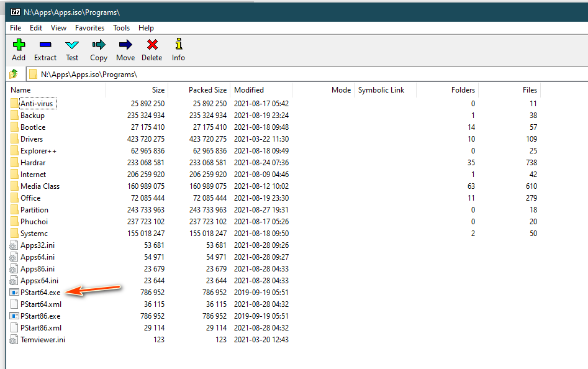Click modified date 2021-08-27 19:31
Screen dimensions: 588x369
[x=261, y=209]
